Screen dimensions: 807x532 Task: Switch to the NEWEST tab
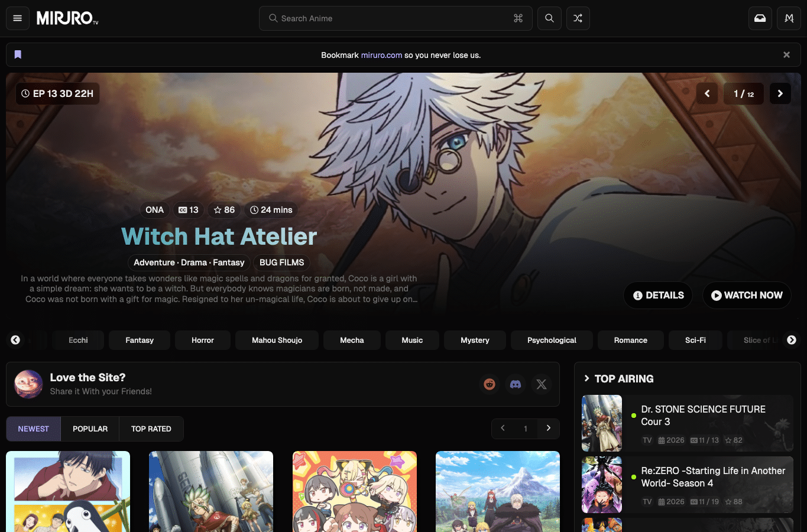pyautogui.click(x=34, y=429)
